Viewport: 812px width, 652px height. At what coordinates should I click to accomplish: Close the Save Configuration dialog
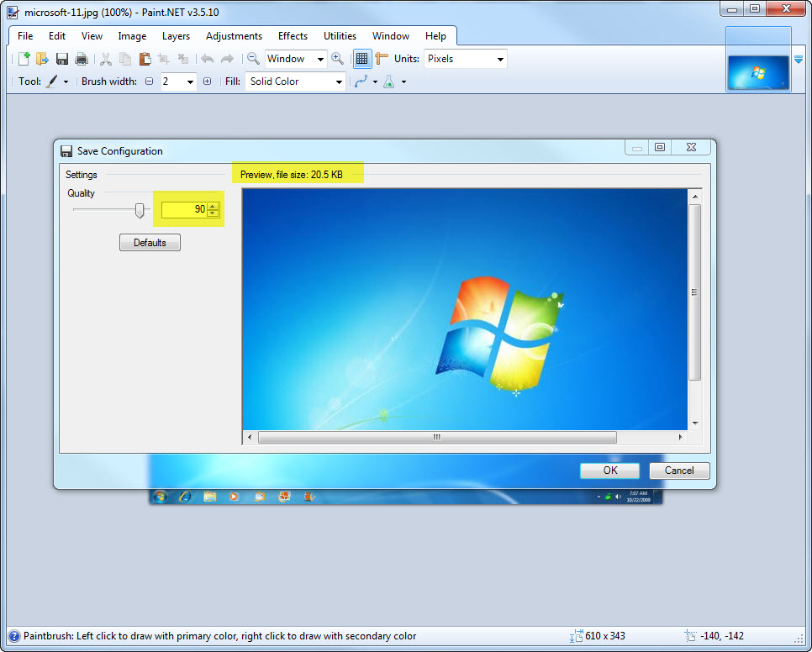pos(691,148)
